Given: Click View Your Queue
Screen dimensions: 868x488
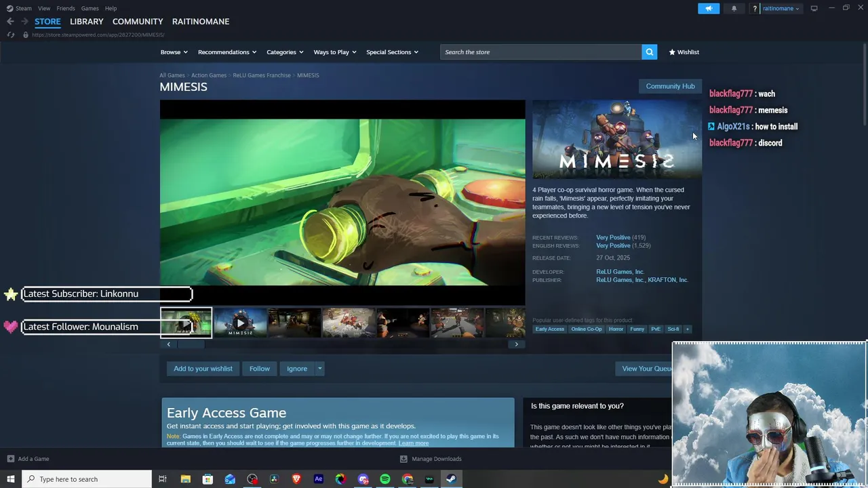Looking at the screenshot, I should coord(644,369).
